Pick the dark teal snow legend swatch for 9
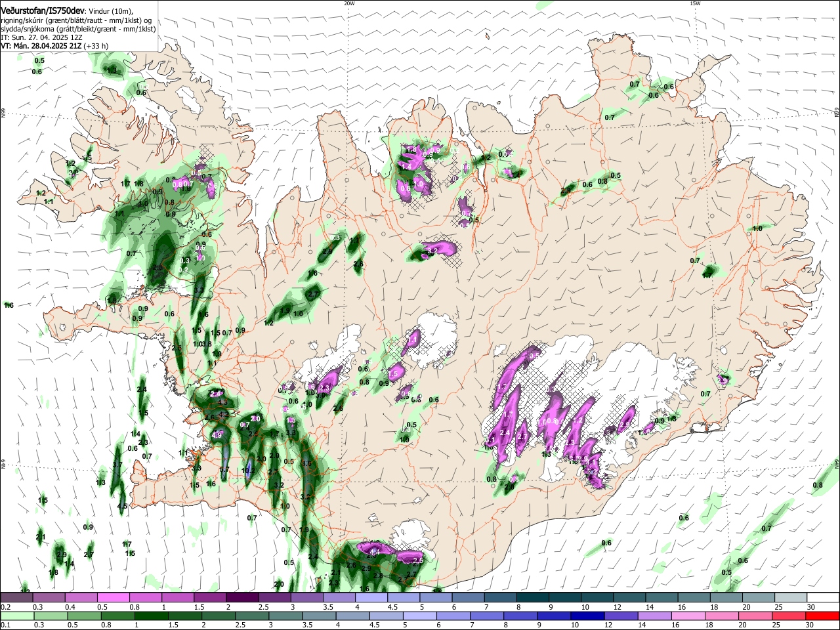The image size is (840, 630). [x=565, y=597]
